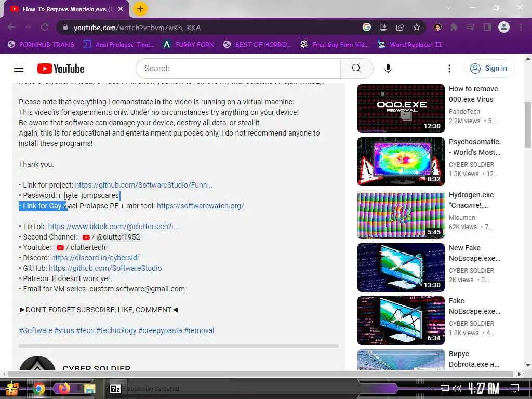Click the YouTube logo

tap(61, 69)
